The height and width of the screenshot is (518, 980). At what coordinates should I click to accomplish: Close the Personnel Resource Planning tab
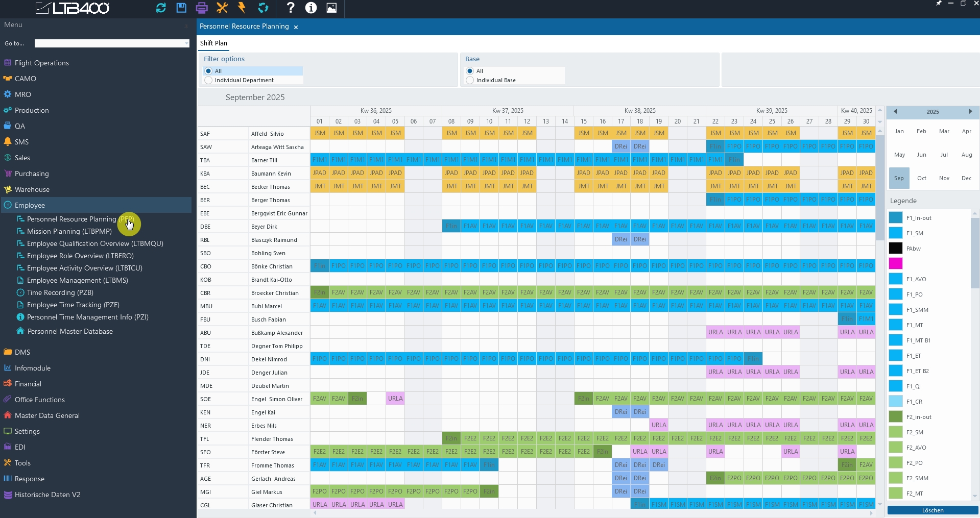pyautogui.click(x=296, y=27)
